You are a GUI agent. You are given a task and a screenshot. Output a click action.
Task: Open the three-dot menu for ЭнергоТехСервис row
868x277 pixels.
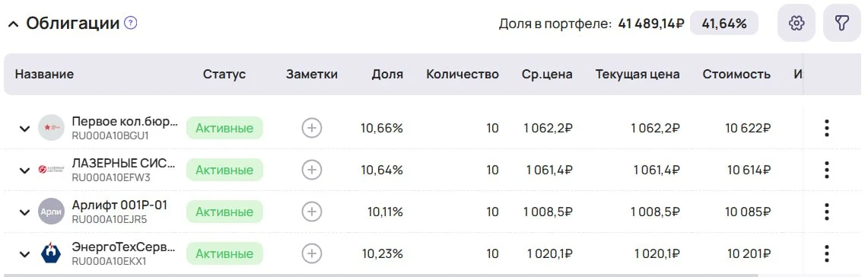tap(826, 253)
